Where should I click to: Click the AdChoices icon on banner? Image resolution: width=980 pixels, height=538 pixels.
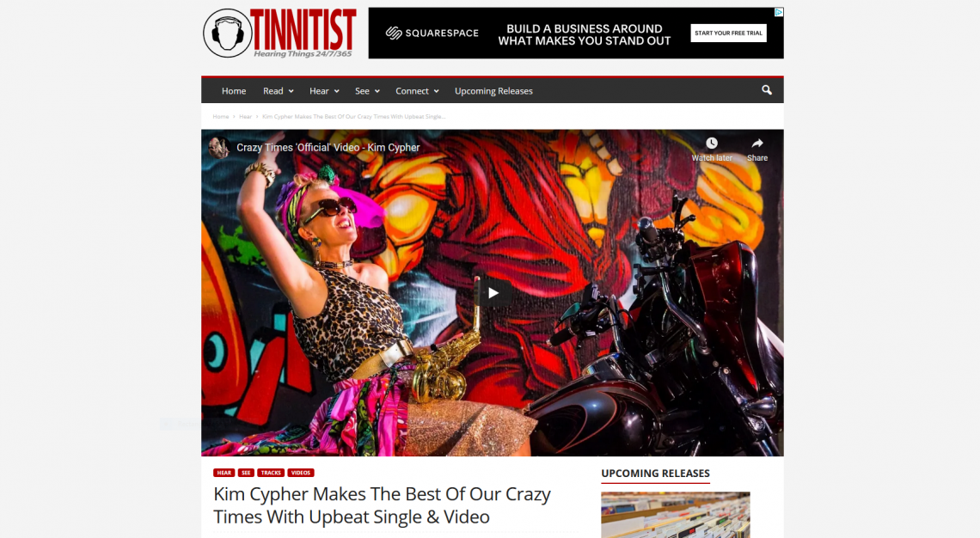pyautogui.click(x=779, y=12)
